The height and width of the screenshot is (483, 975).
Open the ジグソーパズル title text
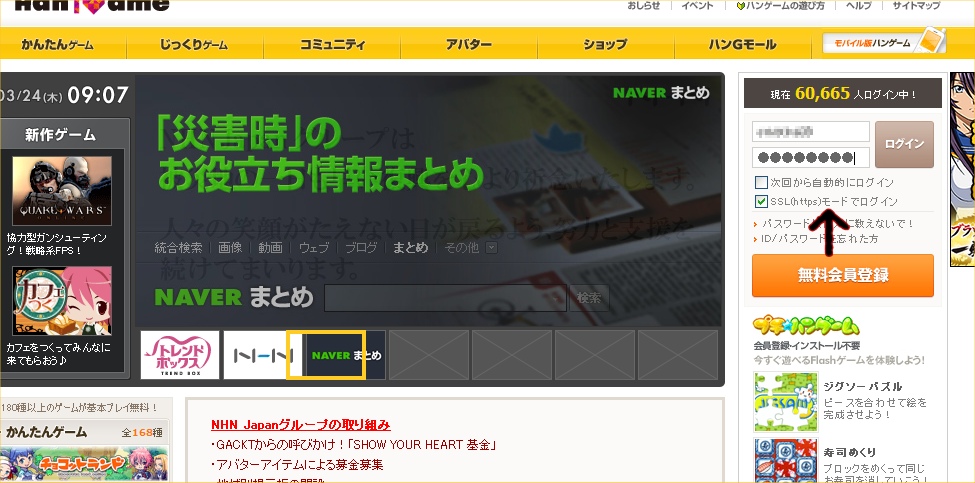(x=862, y=387)
